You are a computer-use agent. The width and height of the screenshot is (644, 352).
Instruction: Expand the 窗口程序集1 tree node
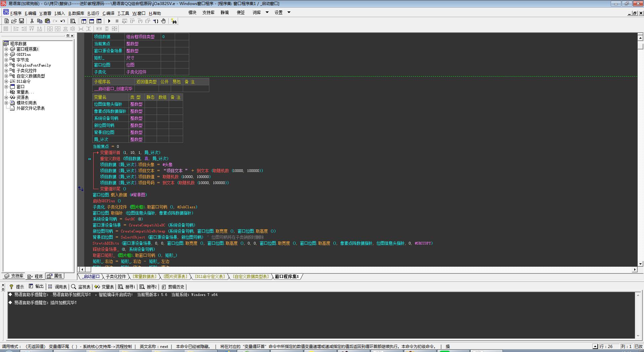pos(6,49)
